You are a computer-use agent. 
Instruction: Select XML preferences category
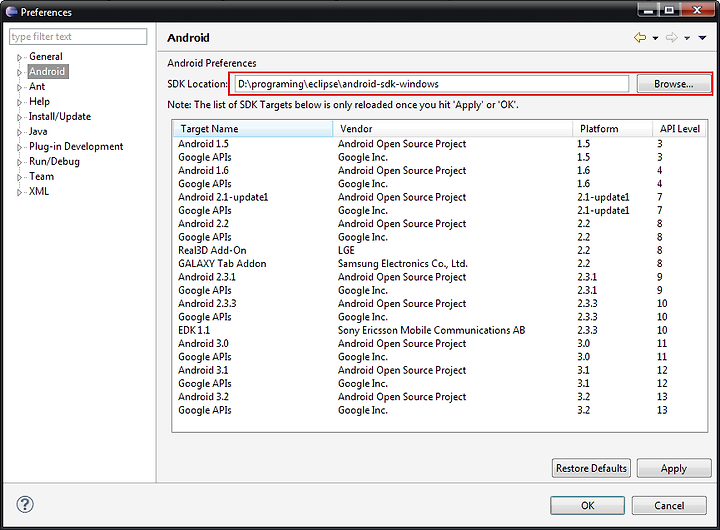click(x=39, y=192)
